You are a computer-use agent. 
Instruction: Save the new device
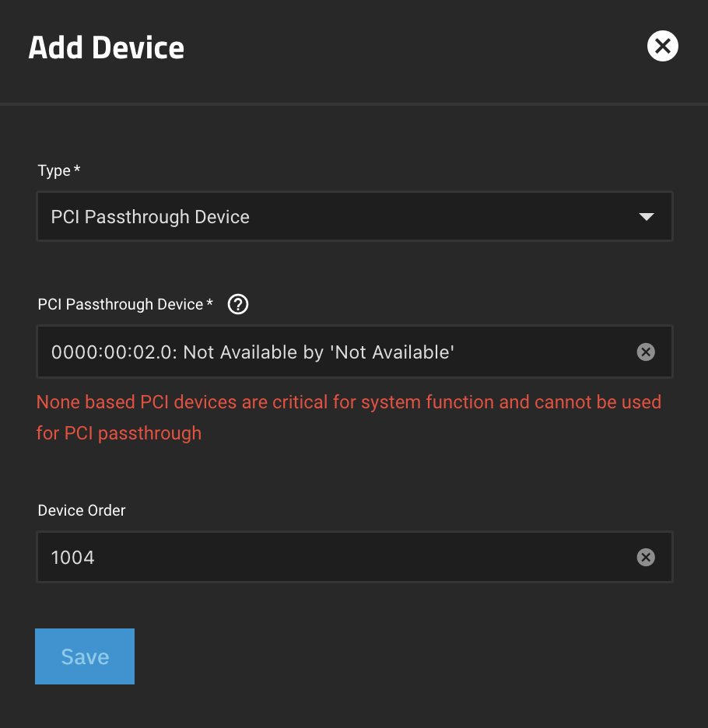pos(85,656)
